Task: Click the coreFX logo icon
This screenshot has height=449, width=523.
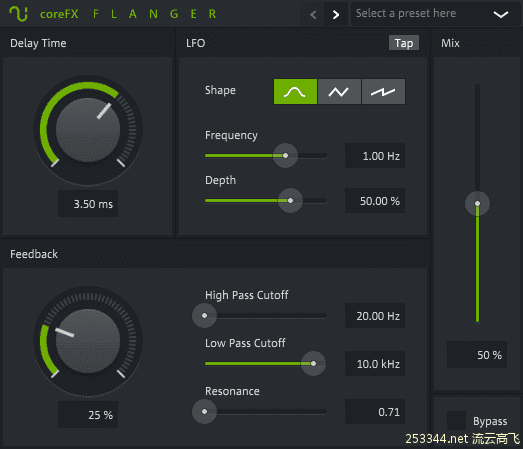Action: 18,14
